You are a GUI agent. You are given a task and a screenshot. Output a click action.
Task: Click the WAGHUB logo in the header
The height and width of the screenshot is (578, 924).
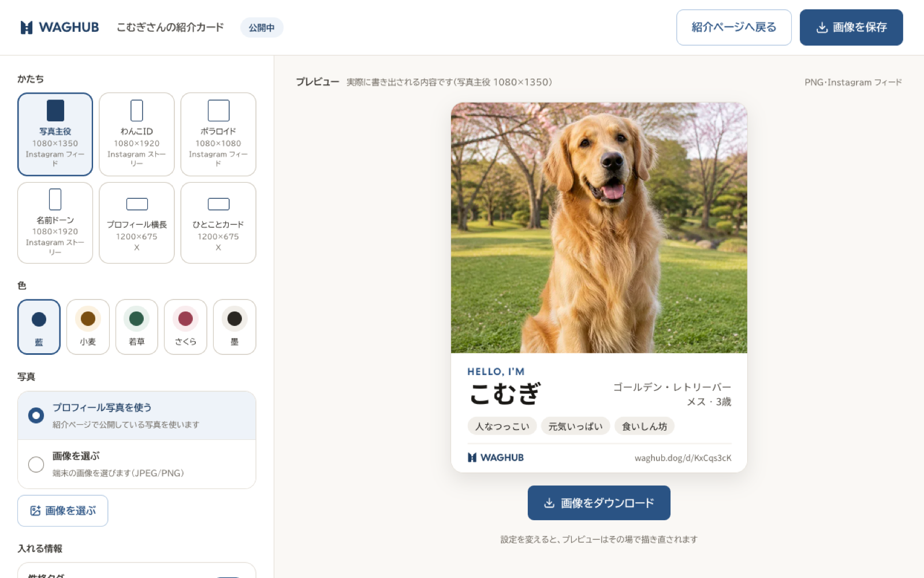(x=59, y=27)
